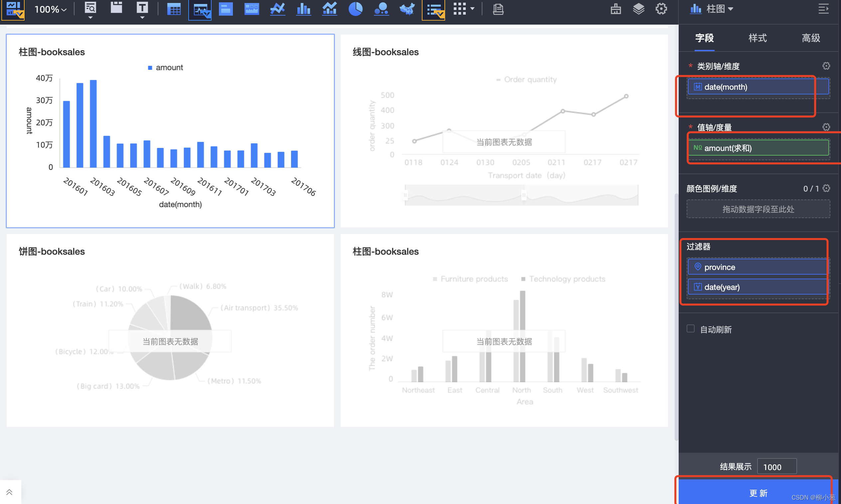841x504 pixels.
Task: Open the 柱图 chart type dropdown
Action: point(712,9)
